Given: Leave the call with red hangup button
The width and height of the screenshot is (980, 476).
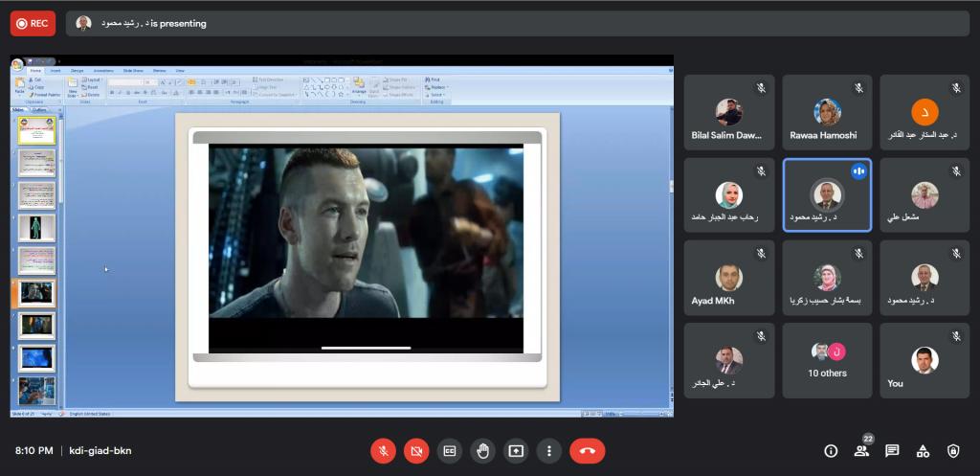Looking at the screenshot, I should pyautogui.click(x=587, y=451).
